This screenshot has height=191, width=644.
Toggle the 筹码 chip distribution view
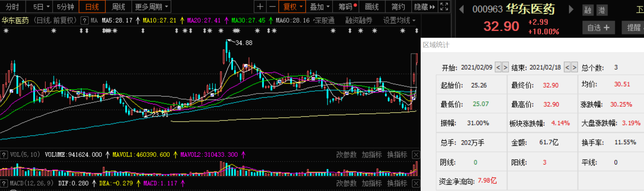pos(347,7)
